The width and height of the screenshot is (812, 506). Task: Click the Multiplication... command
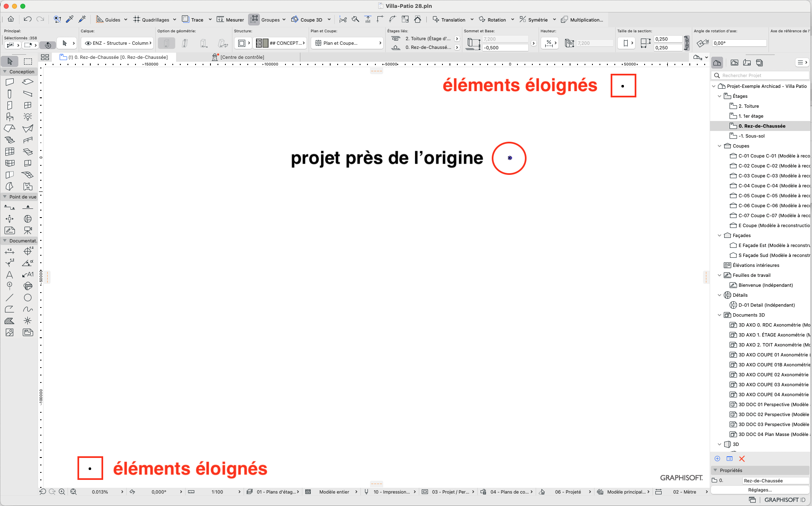[582, 19]
